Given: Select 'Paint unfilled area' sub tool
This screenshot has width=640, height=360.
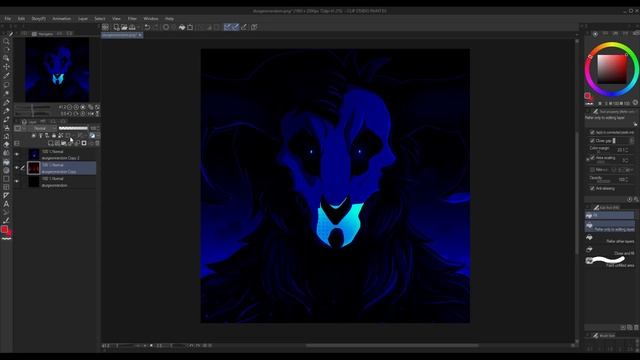Looking at the screenshot, I should [x=610, y=262].
